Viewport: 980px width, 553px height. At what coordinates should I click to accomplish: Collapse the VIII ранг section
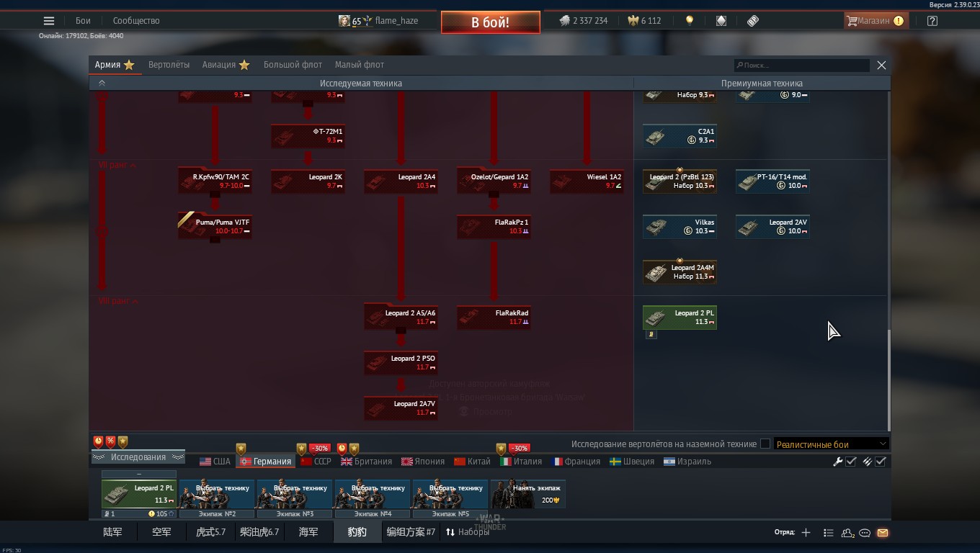pos(118,301)
